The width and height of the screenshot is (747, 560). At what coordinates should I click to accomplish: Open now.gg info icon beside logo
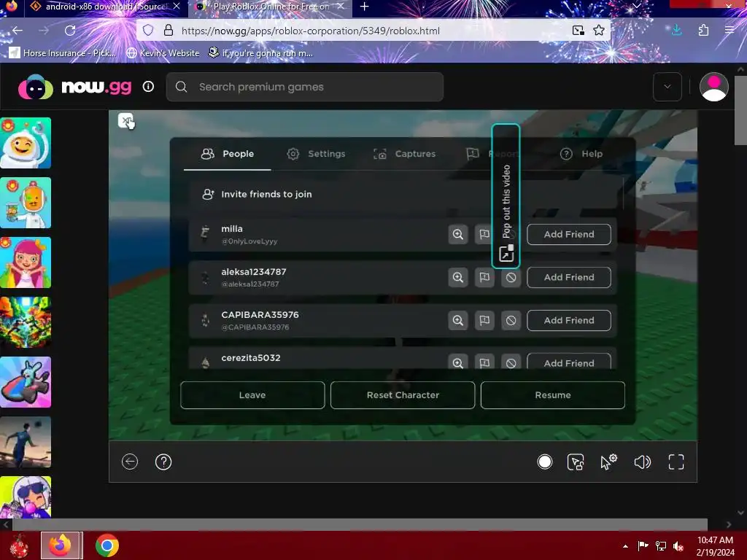coord(148,87)
